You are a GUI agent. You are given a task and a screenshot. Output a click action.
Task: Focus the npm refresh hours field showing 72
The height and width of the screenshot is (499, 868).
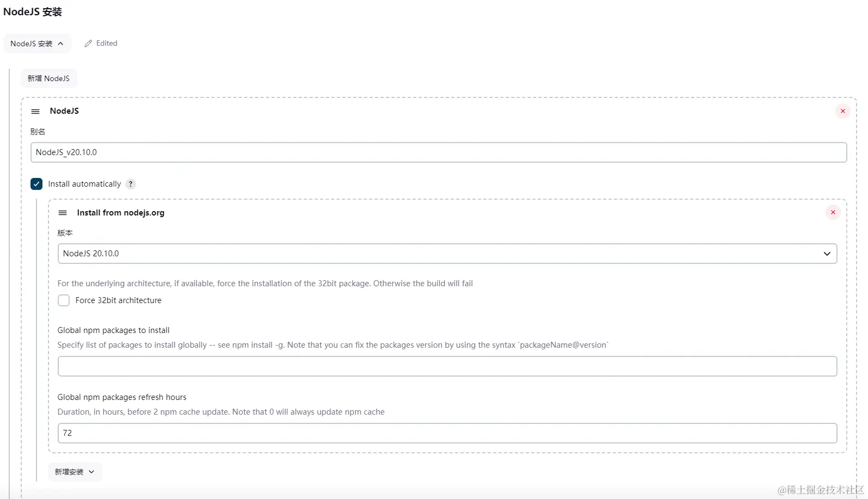pos(447,433)
